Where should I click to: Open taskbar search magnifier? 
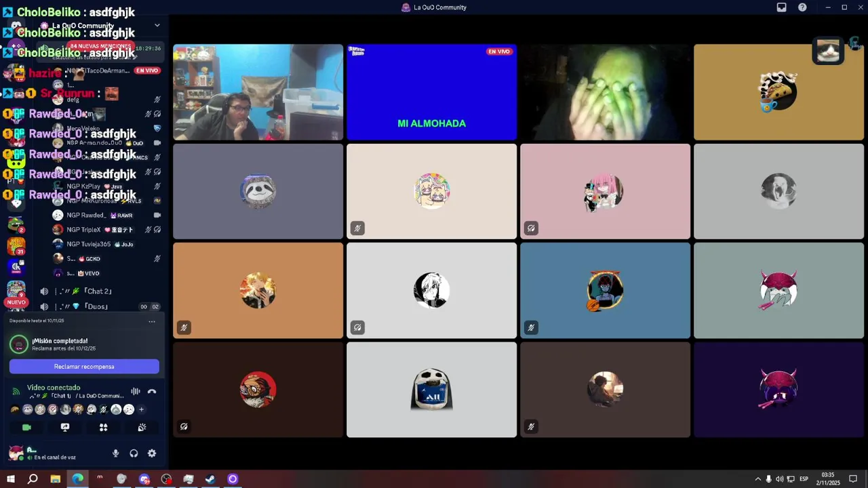point(33,479)
